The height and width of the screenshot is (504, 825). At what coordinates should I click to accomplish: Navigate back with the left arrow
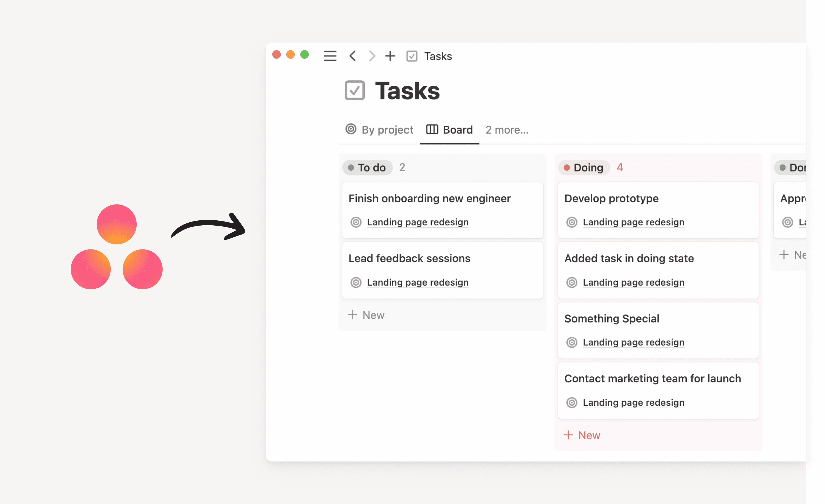[352, 56]
